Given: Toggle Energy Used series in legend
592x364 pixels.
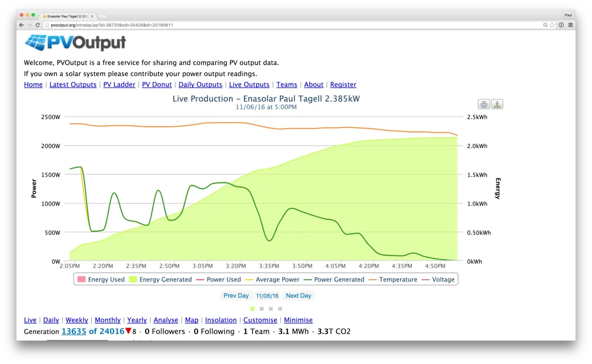Looking at the screenshot, I should pyautogui.click(x=101, y=279).
